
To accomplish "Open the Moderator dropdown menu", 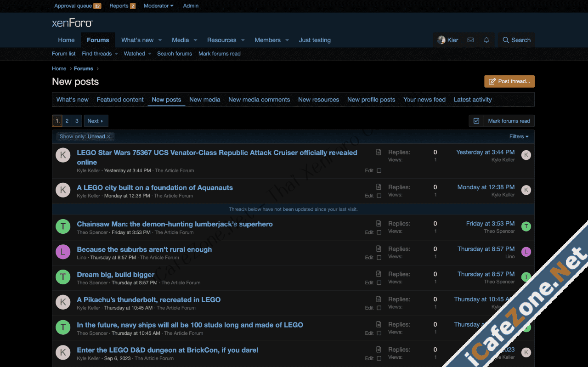I will tap(158, 6).
